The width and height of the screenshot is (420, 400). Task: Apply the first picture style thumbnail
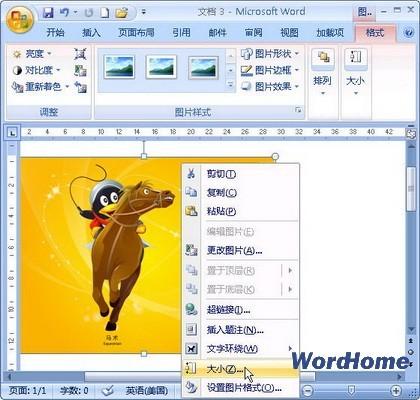119,67
